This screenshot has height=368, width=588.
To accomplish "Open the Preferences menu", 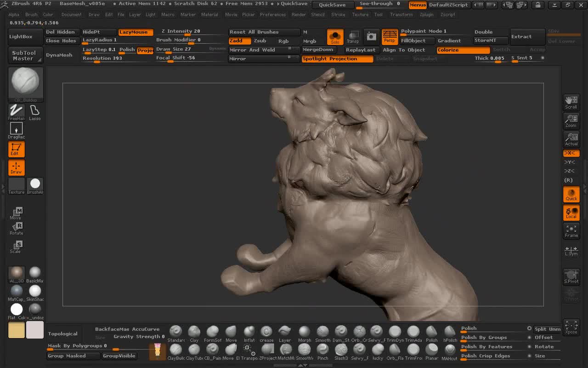I will point(272,15).
